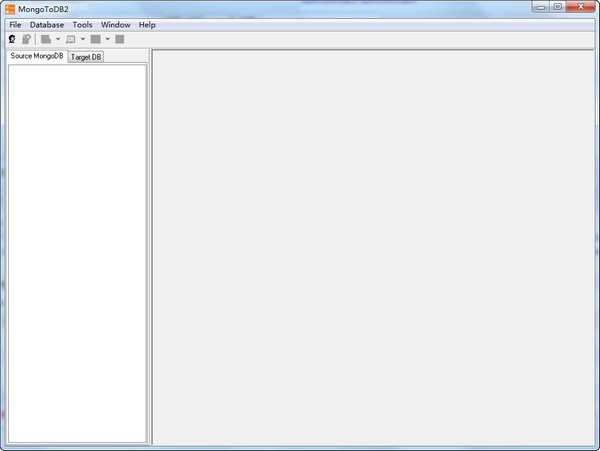
Task: Open the Window menu
Action: [115, 24]
